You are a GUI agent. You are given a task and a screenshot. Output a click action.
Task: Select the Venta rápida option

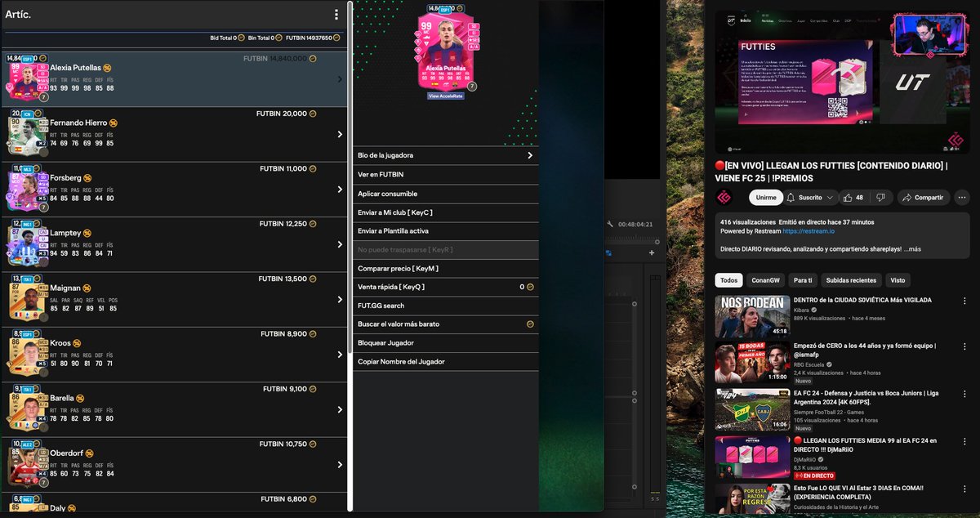click(x=446, y=287)
